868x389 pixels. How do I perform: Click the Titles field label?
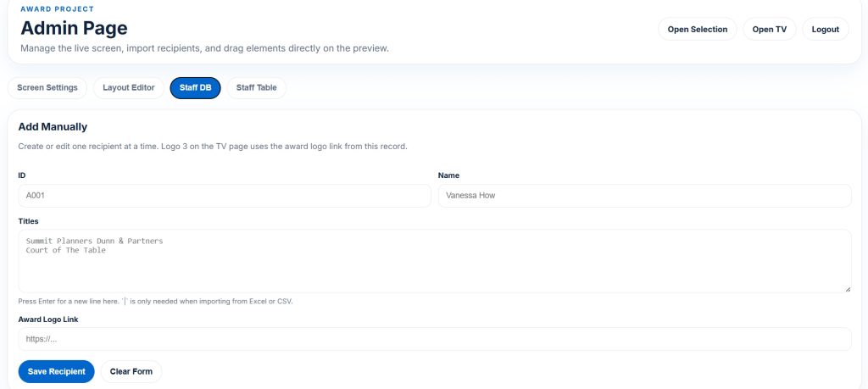pyautogui.click(x=30, y=221)
